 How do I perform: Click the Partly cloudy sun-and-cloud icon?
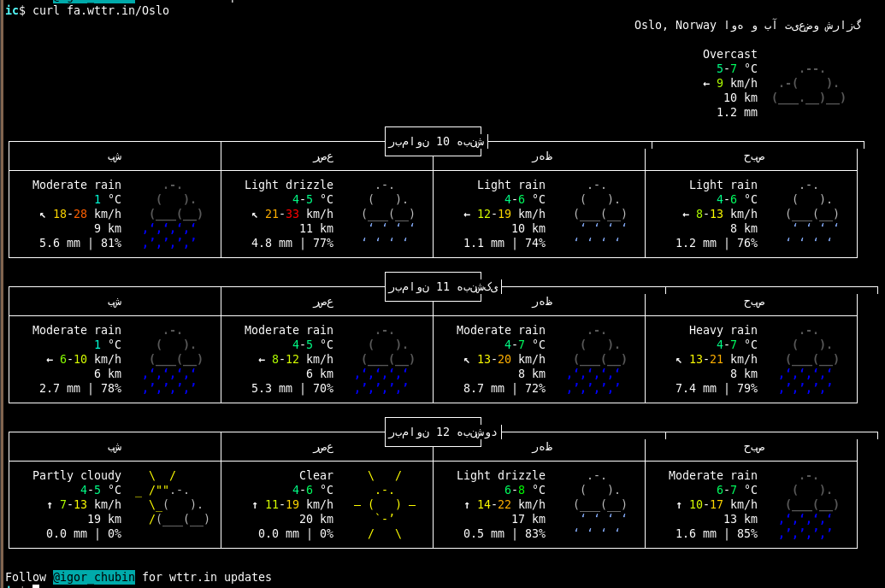[x=172, y=497]
